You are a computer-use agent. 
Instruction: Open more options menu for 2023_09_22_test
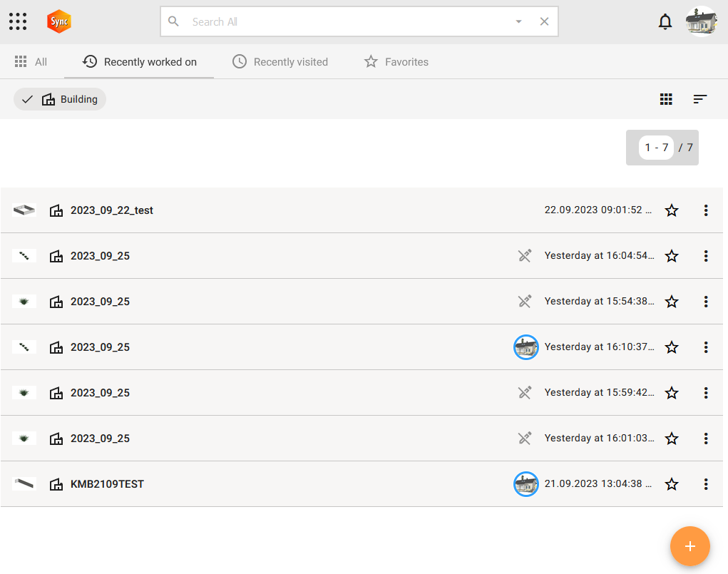point(705,210)
